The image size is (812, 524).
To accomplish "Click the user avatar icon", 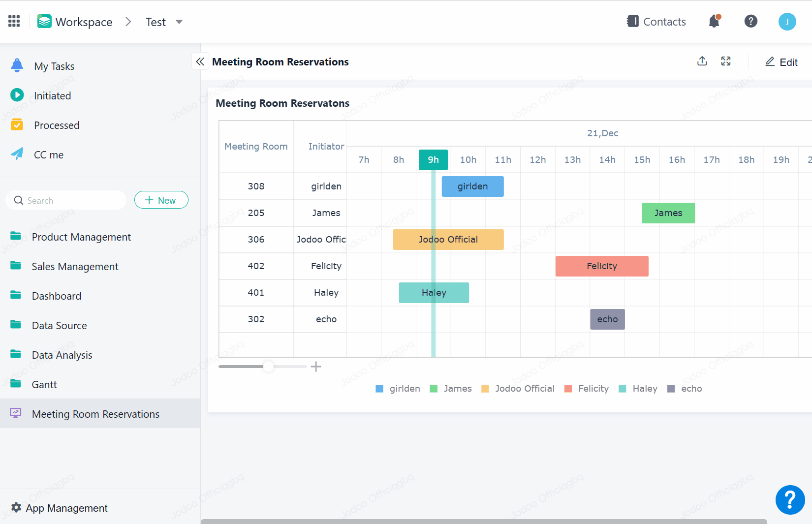I will (787, 22).
